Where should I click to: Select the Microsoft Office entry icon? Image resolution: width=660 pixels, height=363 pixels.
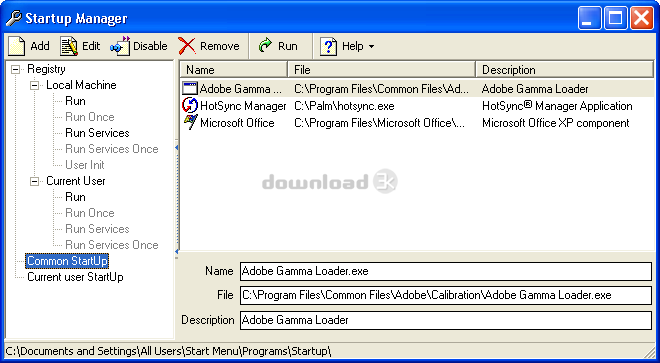190,123
